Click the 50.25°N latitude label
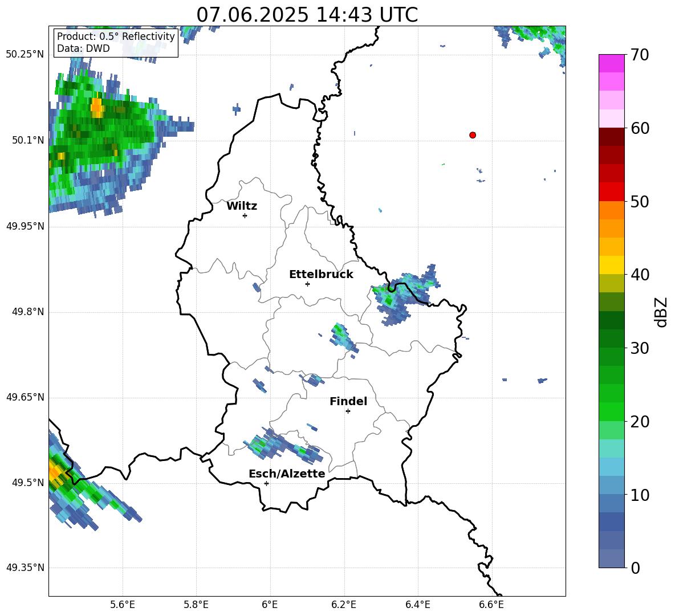The height and width of the screenshot is (616, 675). click(25, 55)
